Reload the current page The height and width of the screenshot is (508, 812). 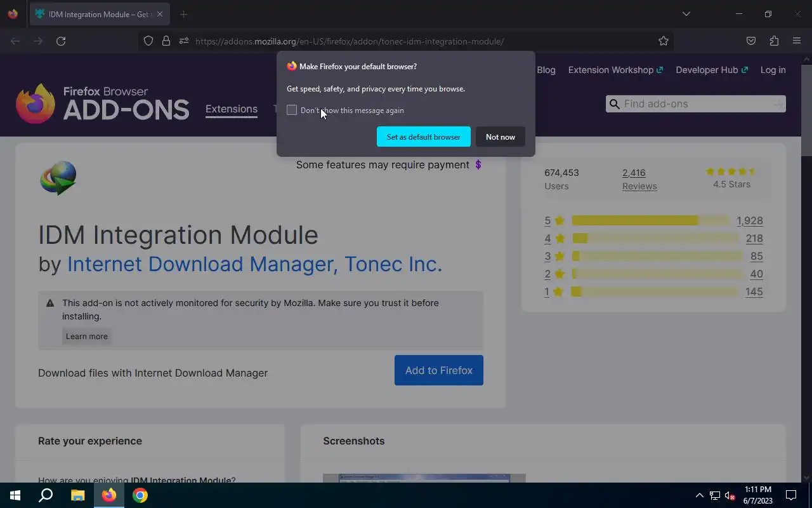(61, 41)
